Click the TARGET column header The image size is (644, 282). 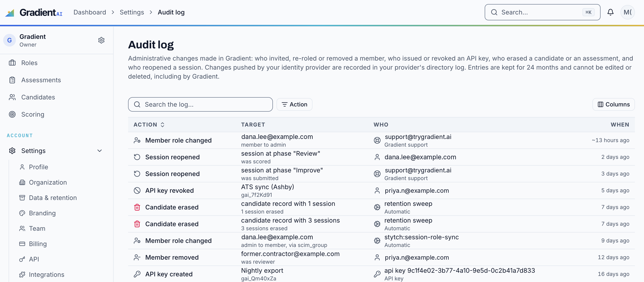pos(253,125)
